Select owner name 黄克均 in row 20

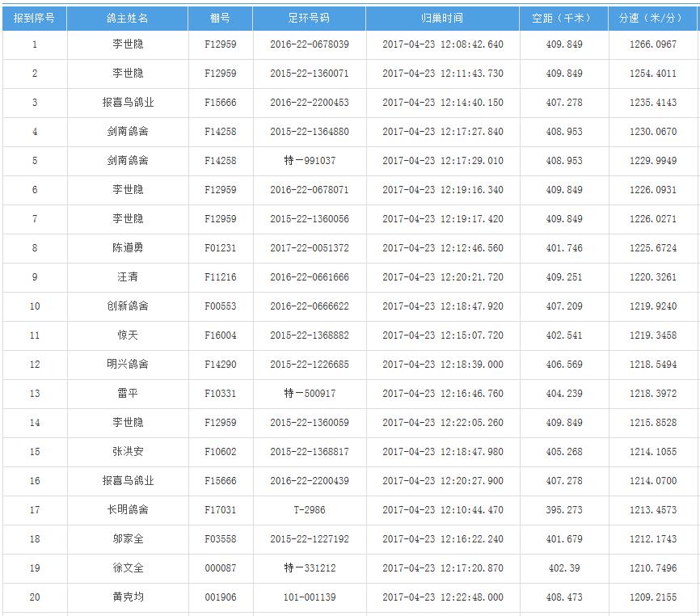point(128,597)
